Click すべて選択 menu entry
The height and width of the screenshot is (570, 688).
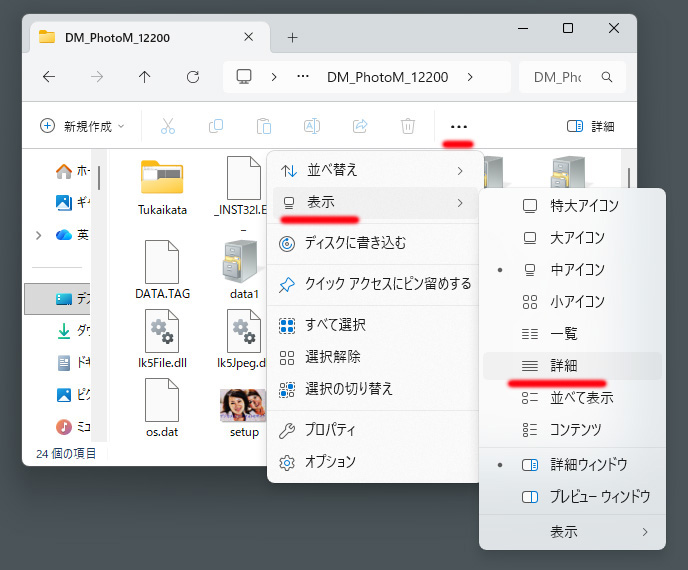pyautogui.click(x=336, y=324)
